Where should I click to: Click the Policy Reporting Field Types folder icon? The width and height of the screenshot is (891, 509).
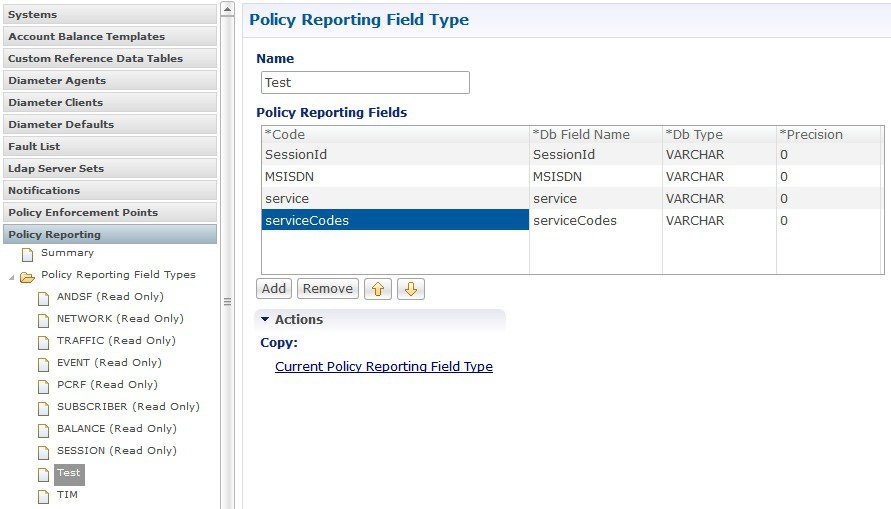pyautogui.click(x=27, y=277)
